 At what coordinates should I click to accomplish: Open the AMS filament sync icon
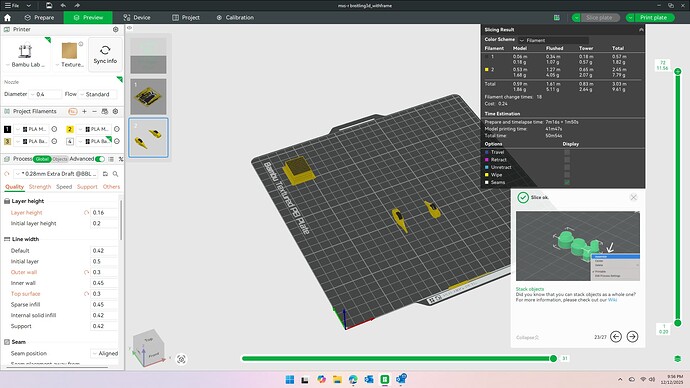104,111
